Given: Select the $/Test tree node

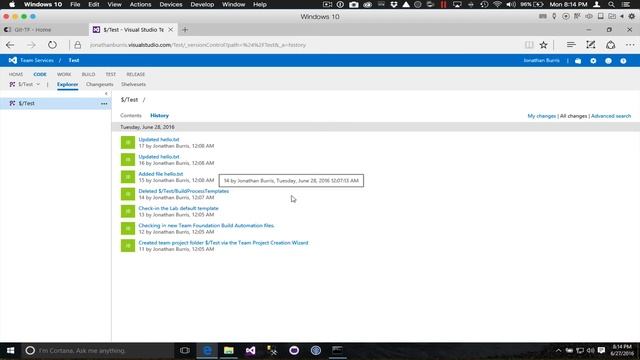Looking at the screenshot, I should 56,104.
